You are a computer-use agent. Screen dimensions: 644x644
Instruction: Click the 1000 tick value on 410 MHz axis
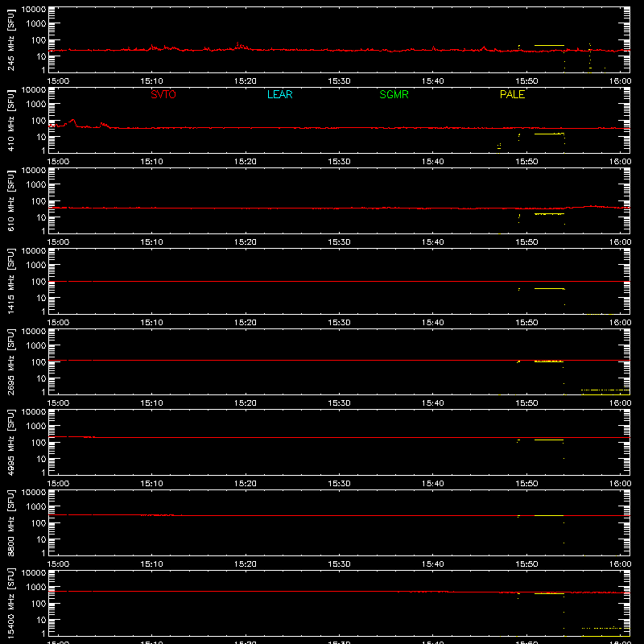coord(36,105)
